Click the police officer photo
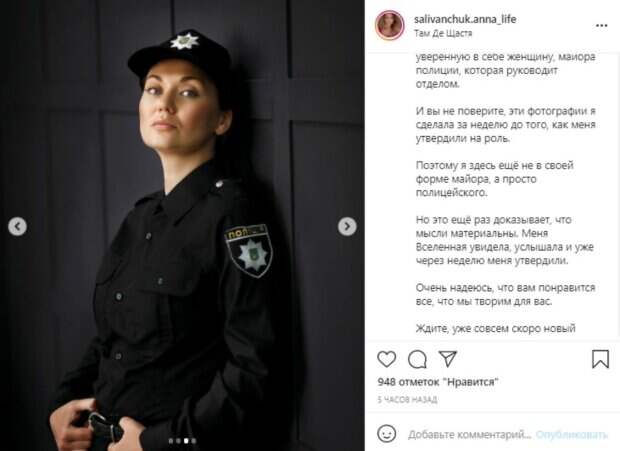620x451 pixels. (182, 225)
